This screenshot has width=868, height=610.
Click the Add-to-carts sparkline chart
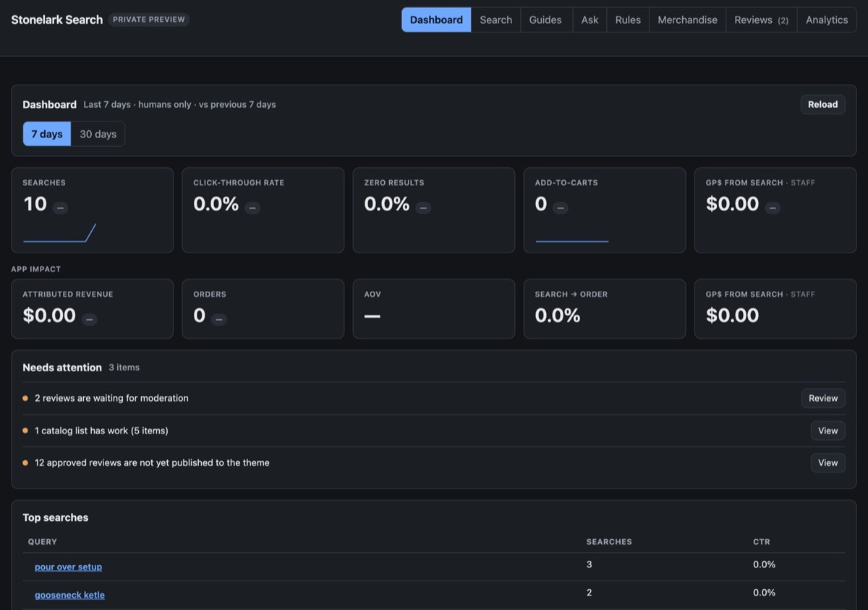coord(571,241)
